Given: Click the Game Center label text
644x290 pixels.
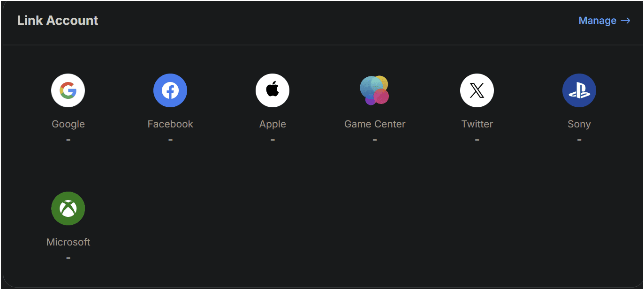Looking at the screenshot, I should click(x=374, y=124).
